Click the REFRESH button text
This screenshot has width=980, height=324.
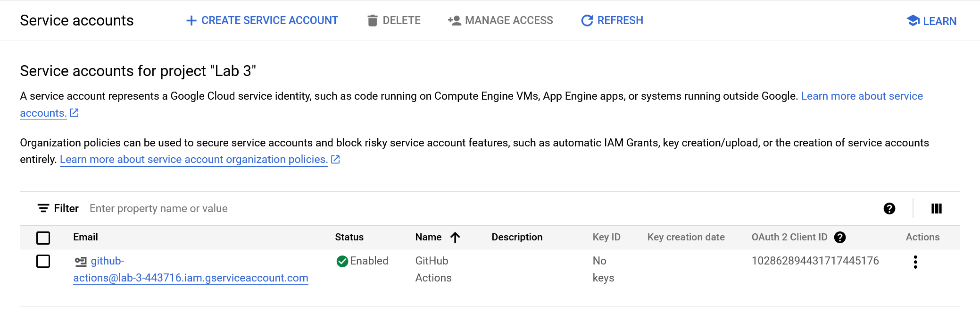coord(620,21)
